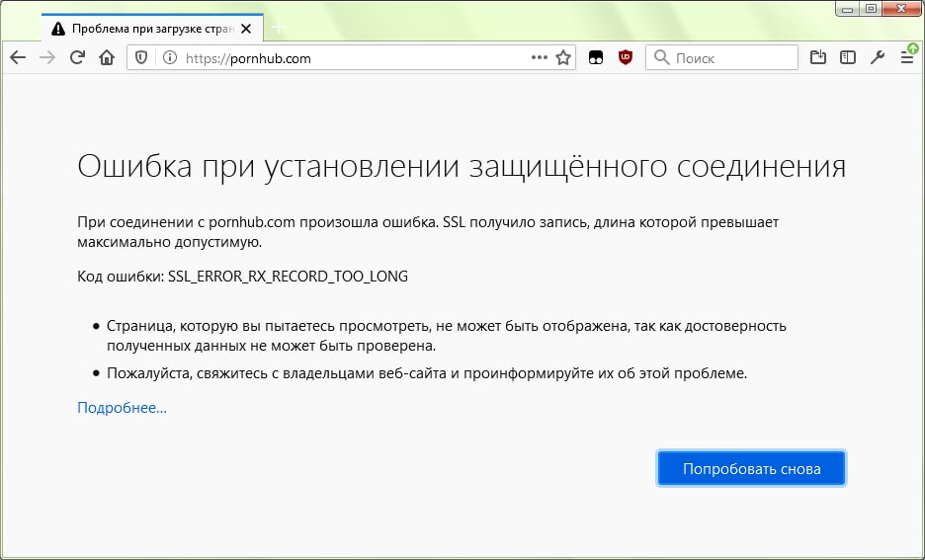The width and height of the screenshot is (925, 560).
Task: Open the developer tools wrench icon
Action: click(x=878, y=57)
